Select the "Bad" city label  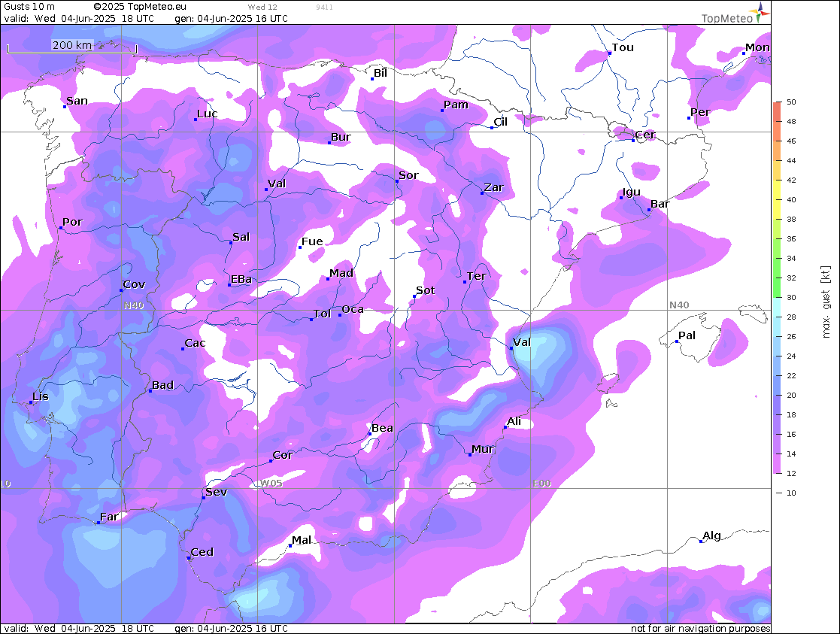pos(163,385)
